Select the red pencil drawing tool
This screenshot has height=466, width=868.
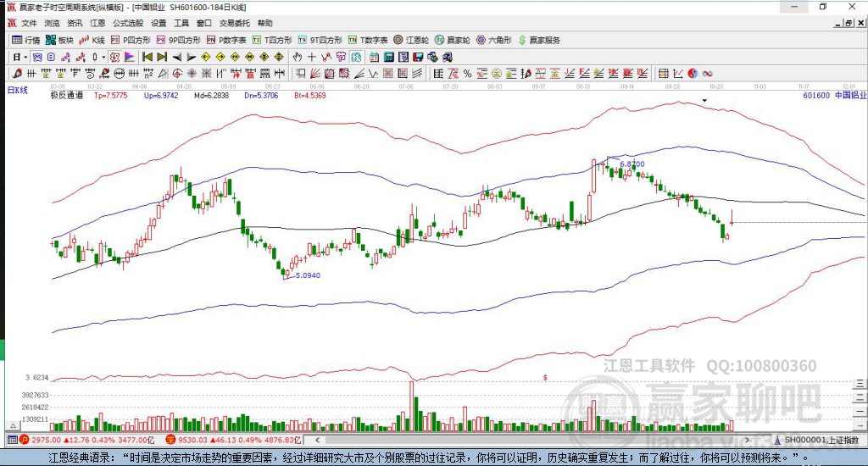pyautogui.click(x=17, y=73)
